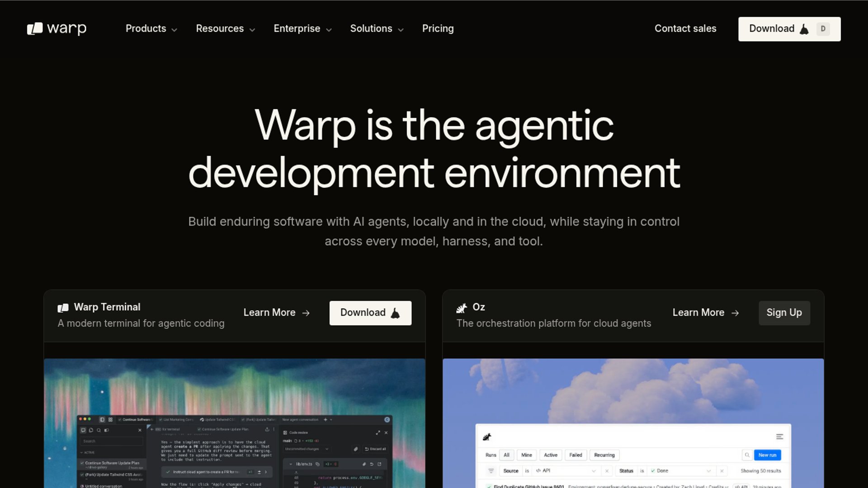Remove the Status filter in Oz preview
Viewport: 868px width, 488px height.
click(x=722, y=471)
